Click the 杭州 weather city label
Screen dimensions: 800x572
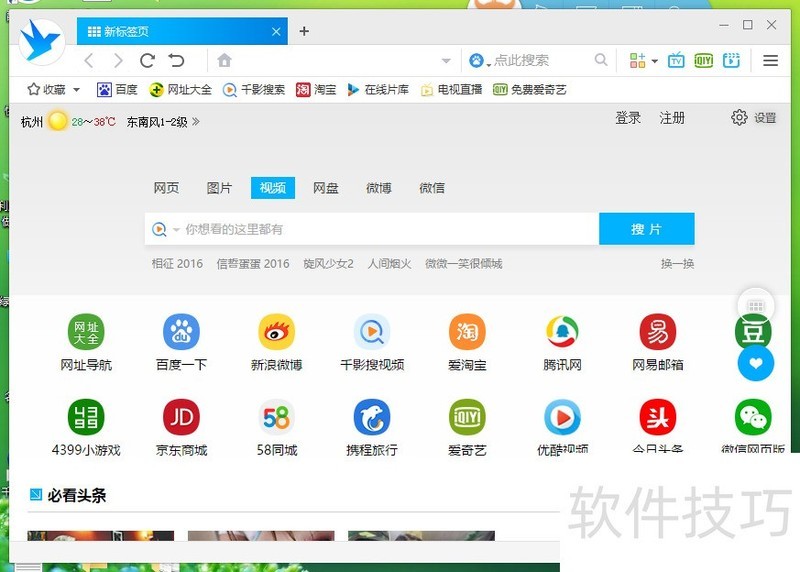point(32,122)
